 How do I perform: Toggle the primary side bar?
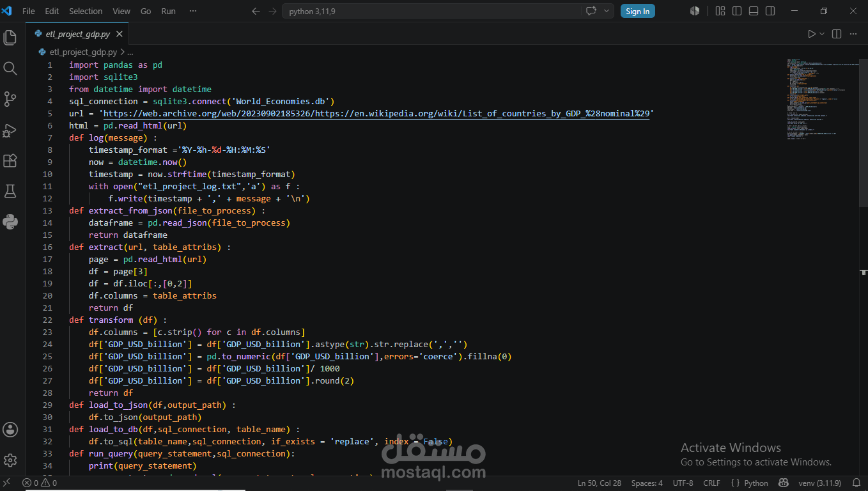pos(737,11)
